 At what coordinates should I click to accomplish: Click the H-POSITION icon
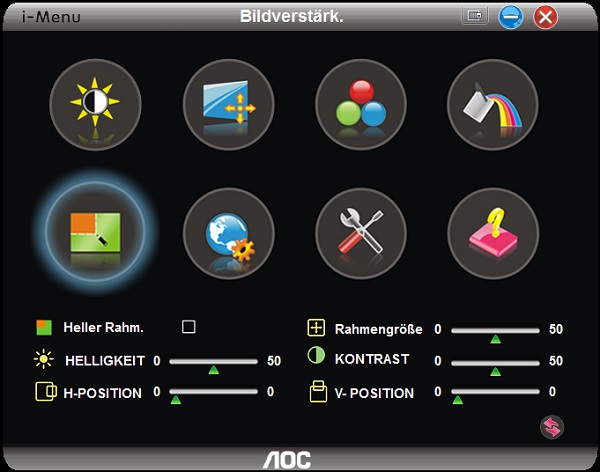(46, 391)
